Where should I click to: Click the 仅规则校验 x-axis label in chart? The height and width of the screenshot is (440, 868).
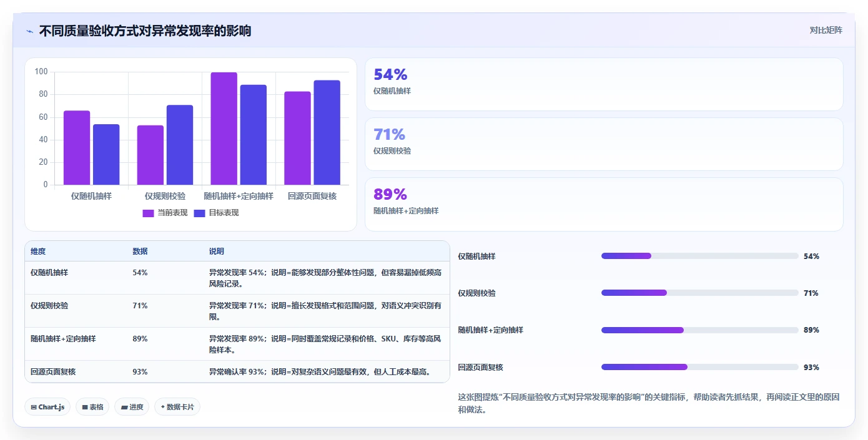165,196
